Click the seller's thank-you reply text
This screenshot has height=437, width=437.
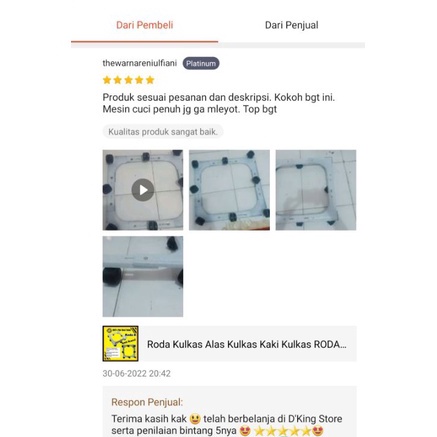click(227, 425)
